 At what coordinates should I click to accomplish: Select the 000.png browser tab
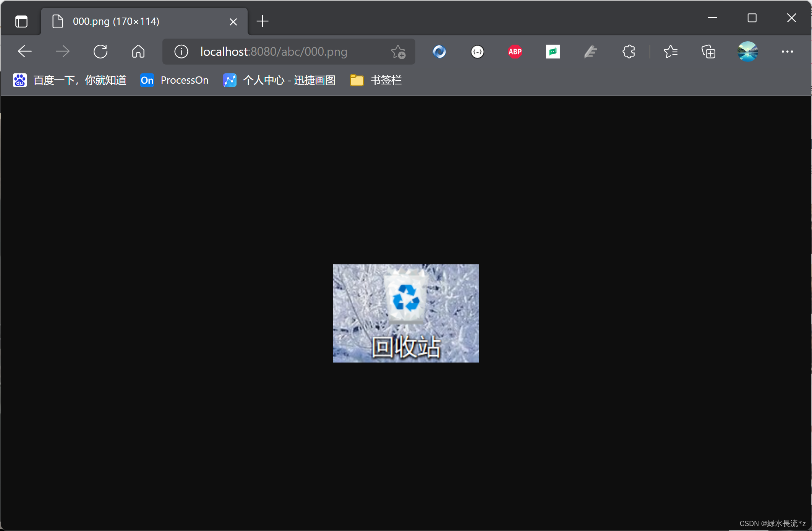(x=144, y=21)
